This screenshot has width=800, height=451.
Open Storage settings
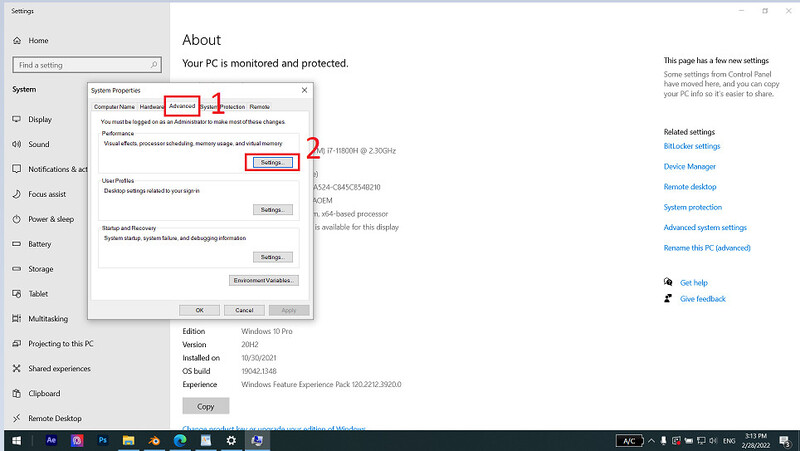[x=33, y=269]
